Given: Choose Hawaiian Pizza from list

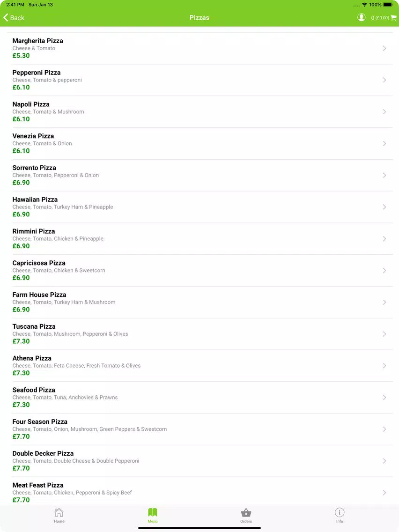Looking at the screenshot, I should [x=199, y=207].
